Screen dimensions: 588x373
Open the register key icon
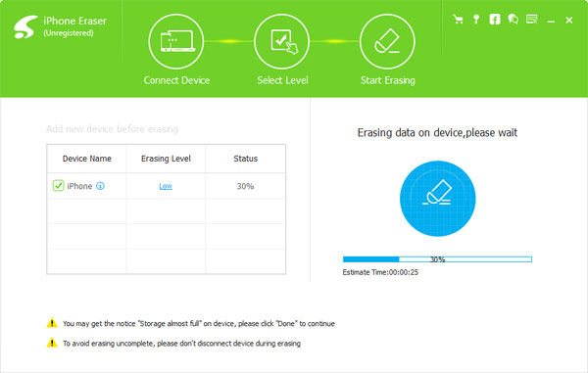pos(476,20)
